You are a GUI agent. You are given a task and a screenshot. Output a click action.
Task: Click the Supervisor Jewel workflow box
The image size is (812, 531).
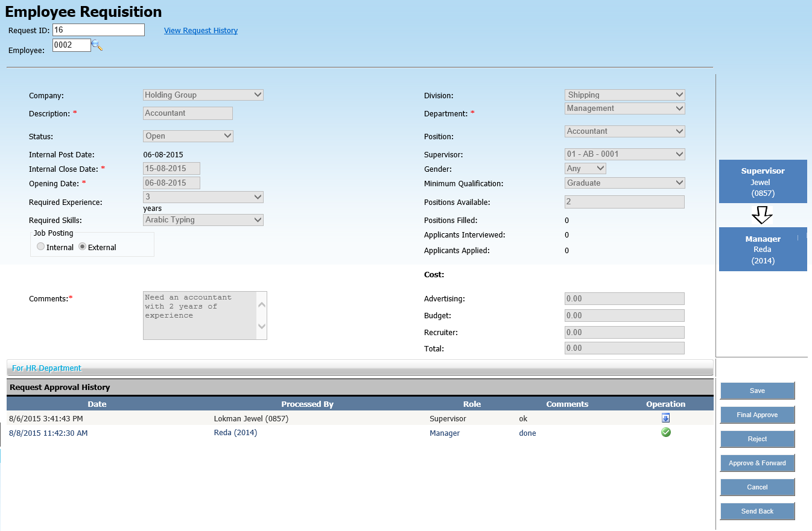click(763, 181)
